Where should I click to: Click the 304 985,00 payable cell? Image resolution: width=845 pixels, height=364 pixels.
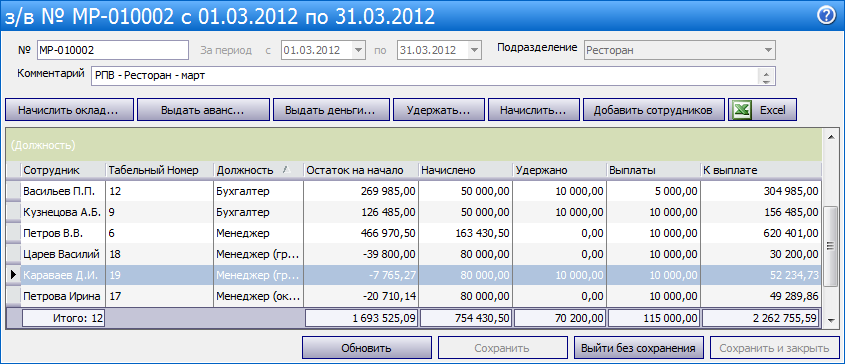(761, 191)
